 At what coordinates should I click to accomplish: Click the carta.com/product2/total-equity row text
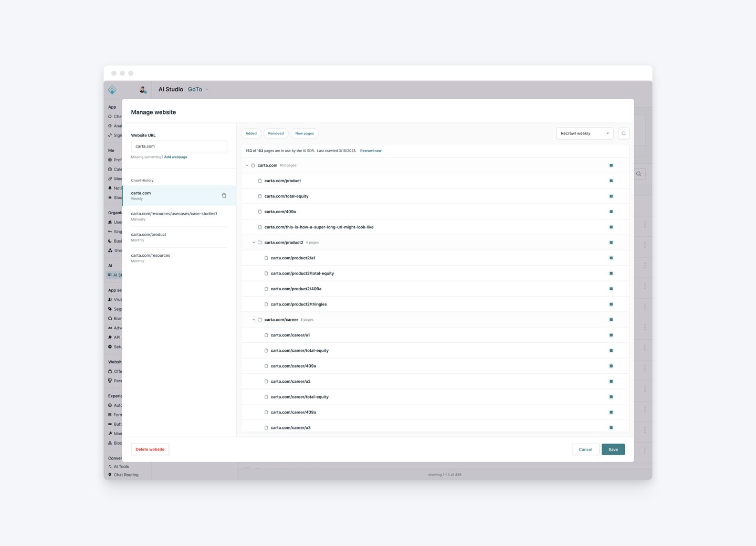tap(302, 274)
